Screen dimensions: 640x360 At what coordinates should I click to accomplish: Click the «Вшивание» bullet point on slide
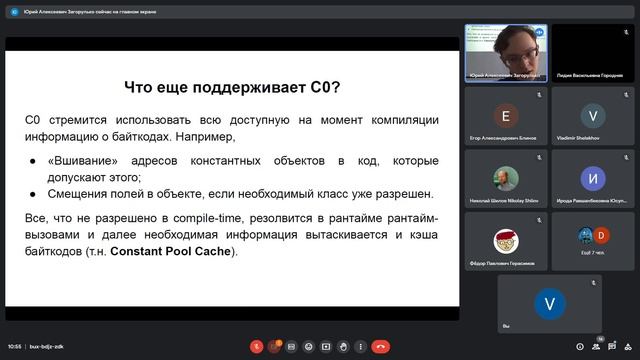[x=243, y=169]
